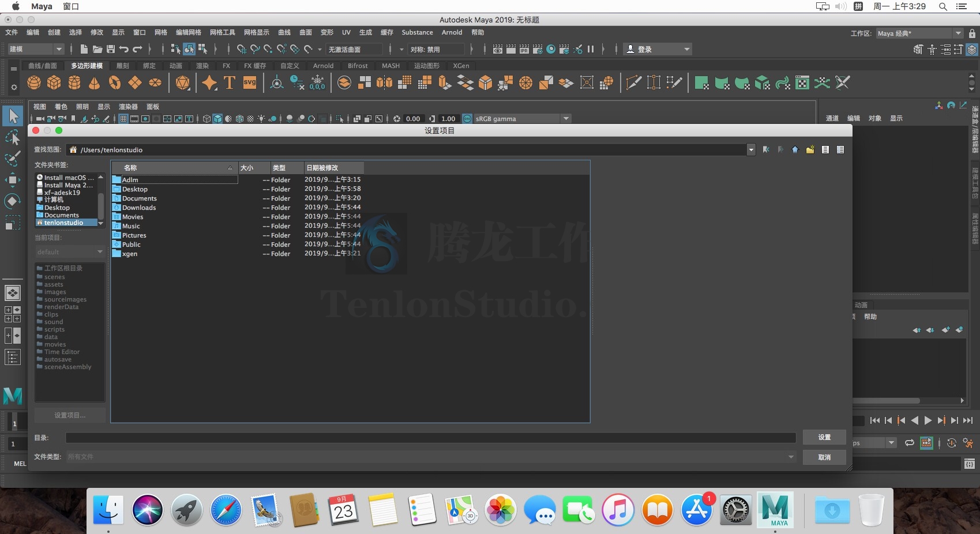Click create new folder icon in dialog
The image size is (980, 534).
click(810, 150)
